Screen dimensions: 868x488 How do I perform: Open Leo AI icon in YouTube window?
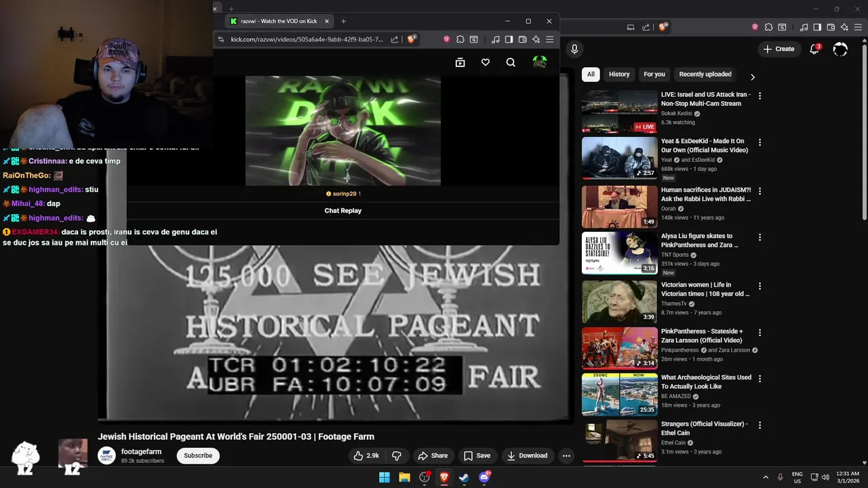(844, 27)
